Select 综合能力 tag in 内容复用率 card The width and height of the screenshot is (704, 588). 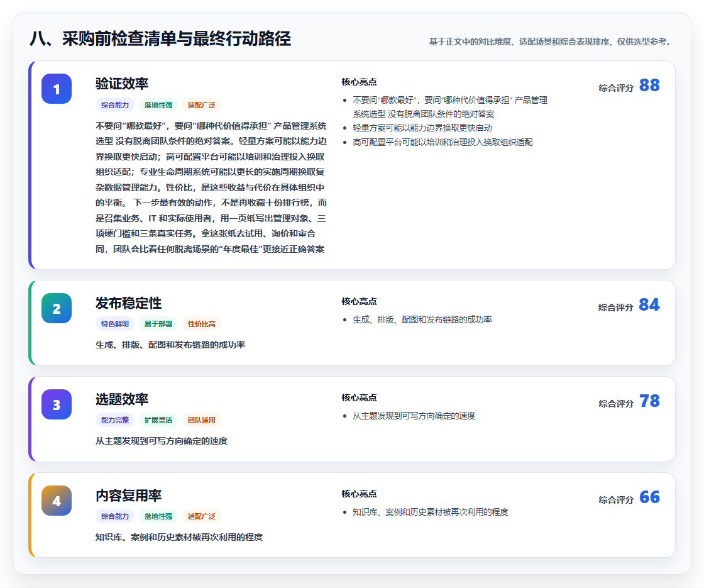[x=115, y=516]
